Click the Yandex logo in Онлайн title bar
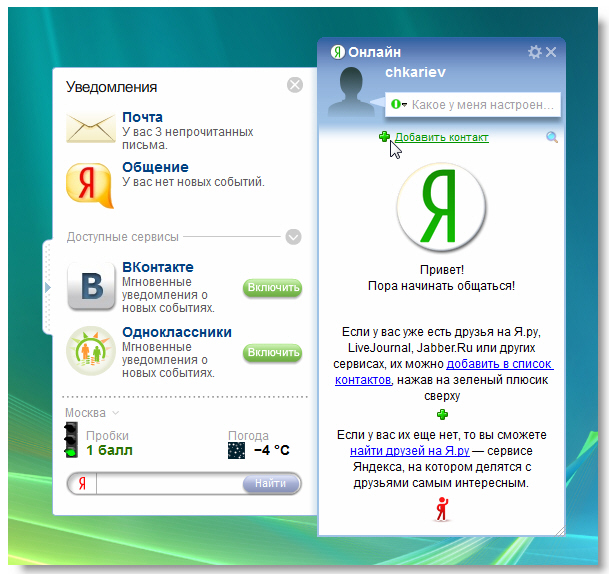This screenshot has width=609, height=574. click(338, 52)
